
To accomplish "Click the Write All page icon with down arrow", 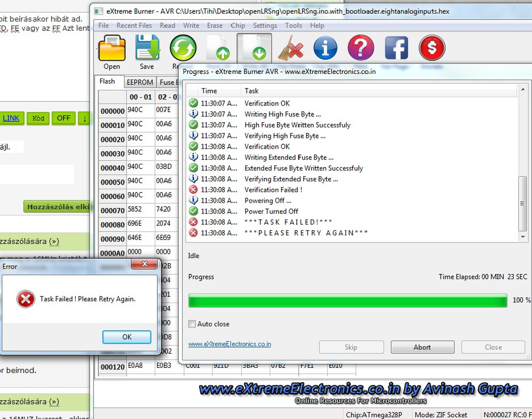I will pos(254,48).
